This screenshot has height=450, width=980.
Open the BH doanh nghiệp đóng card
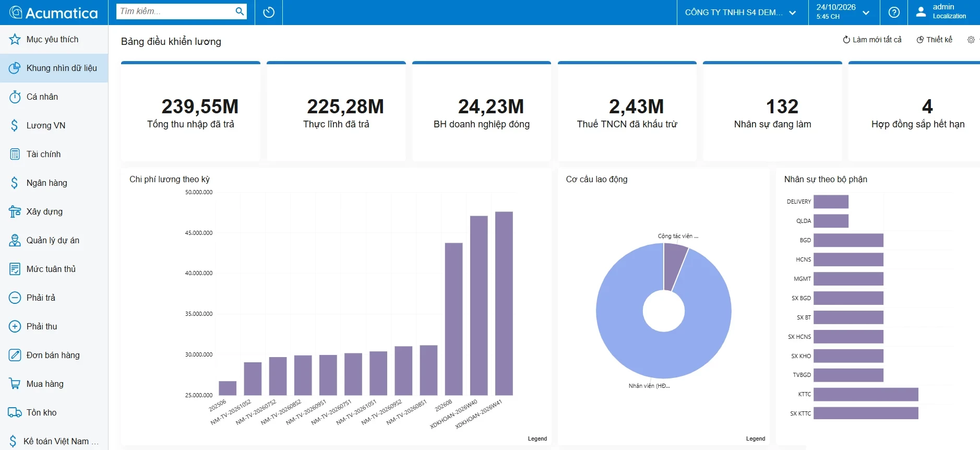[x=481, y=111]
